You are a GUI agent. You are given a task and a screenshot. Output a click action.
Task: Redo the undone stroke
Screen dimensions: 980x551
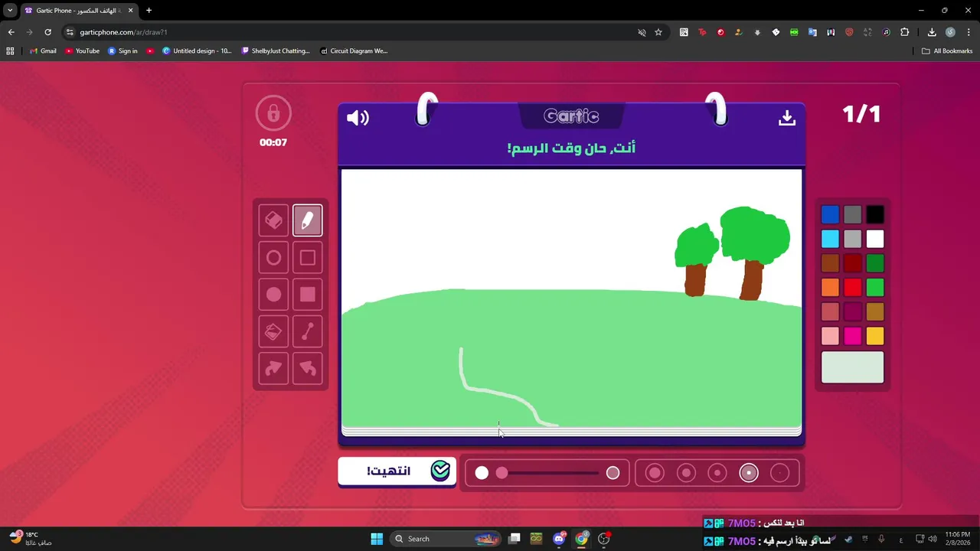273,369
